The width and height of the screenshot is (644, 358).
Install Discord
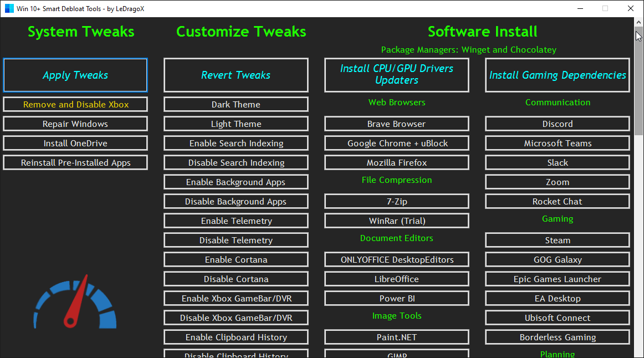[558, 124]
